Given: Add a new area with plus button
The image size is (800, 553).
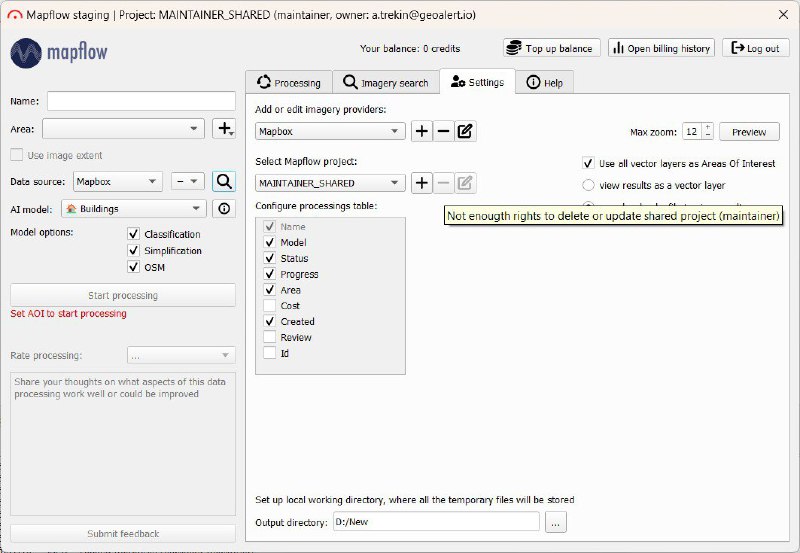Looking at the screenshot, I should pos(224,129).
